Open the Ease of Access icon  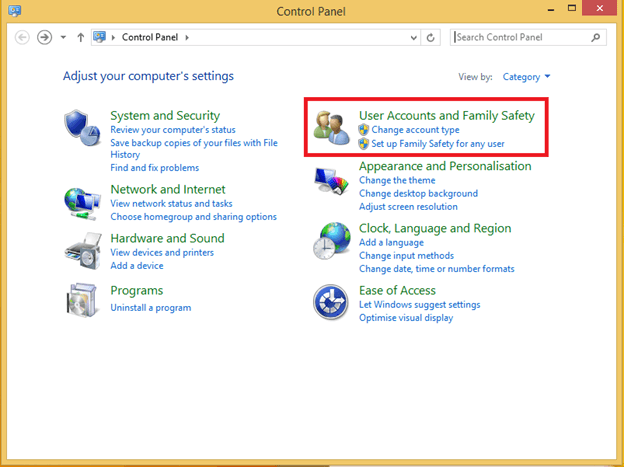[330, 302]
